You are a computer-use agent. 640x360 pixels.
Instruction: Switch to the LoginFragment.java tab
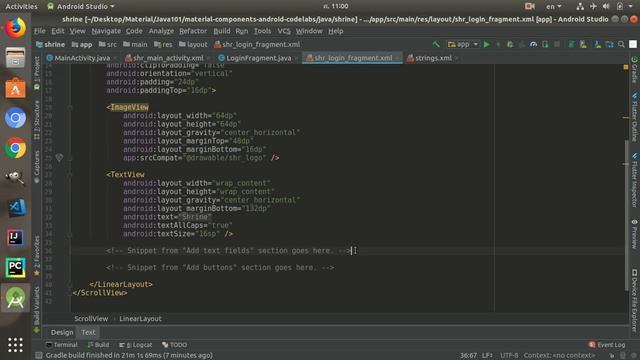click(x=258, y=58)
